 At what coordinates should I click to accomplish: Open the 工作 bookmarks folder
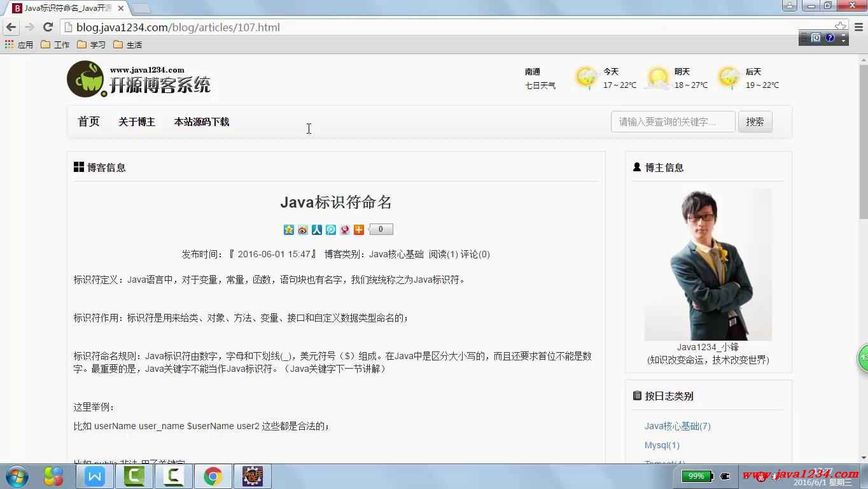tap(55, 45)
